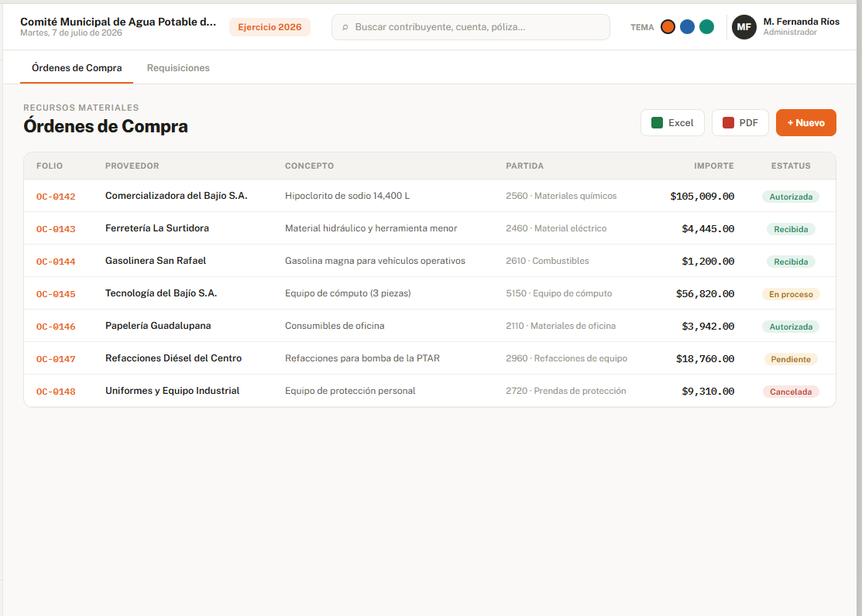Click En proceso status badge
The height and width of the screenshot is (616, 862).
tap(791, 294)
